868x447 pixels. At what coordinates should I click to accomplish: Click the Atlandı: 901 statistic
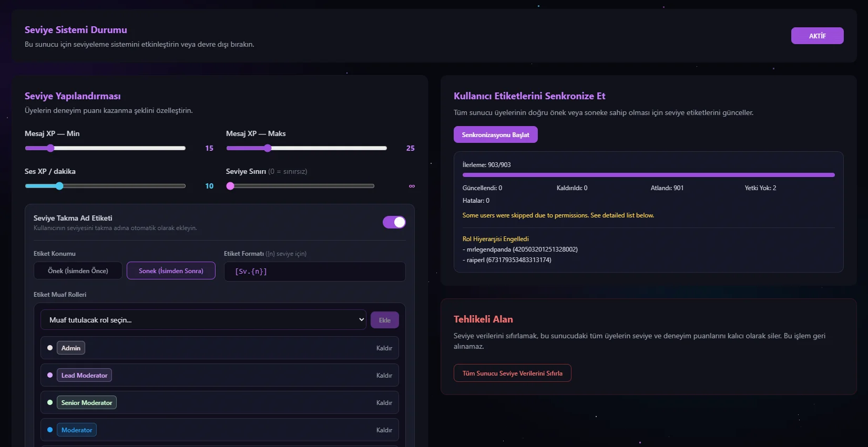tap(667, 188)
